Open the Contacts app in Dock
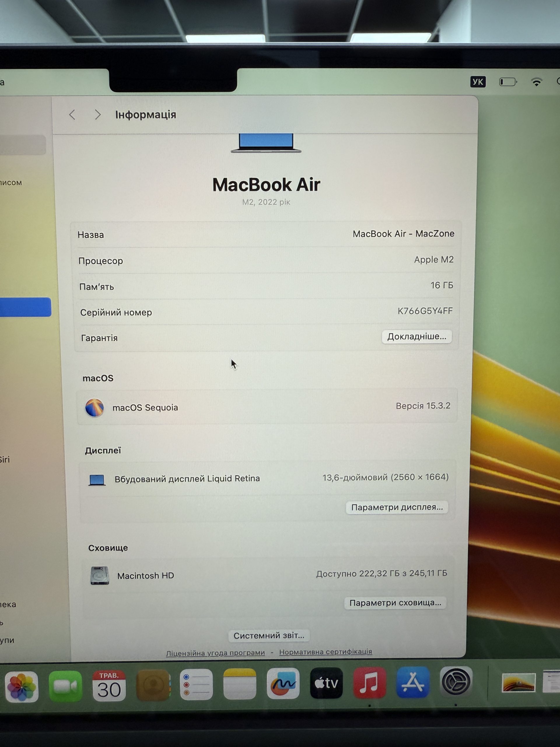The width and height of the screenshot is (560, 747). (x=153, y=685)
